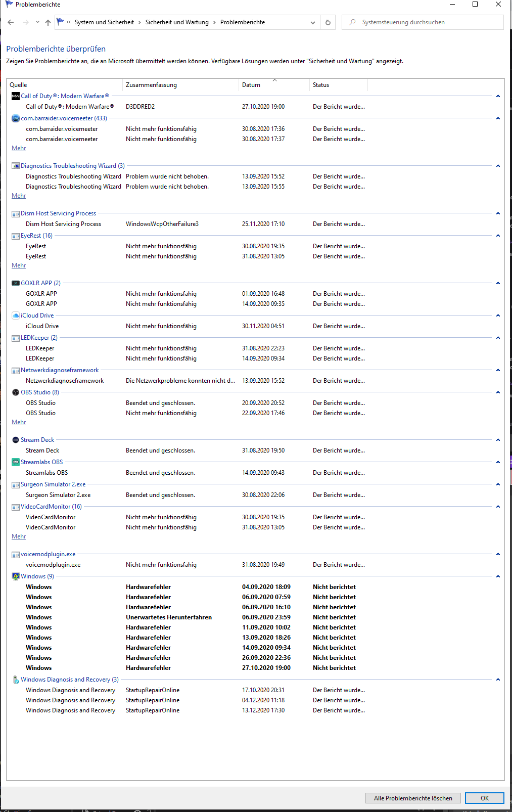This screenshot has height=812, width=512.
Task: Show more OBS Studio reports via Mehr
Action: point(19,422)
